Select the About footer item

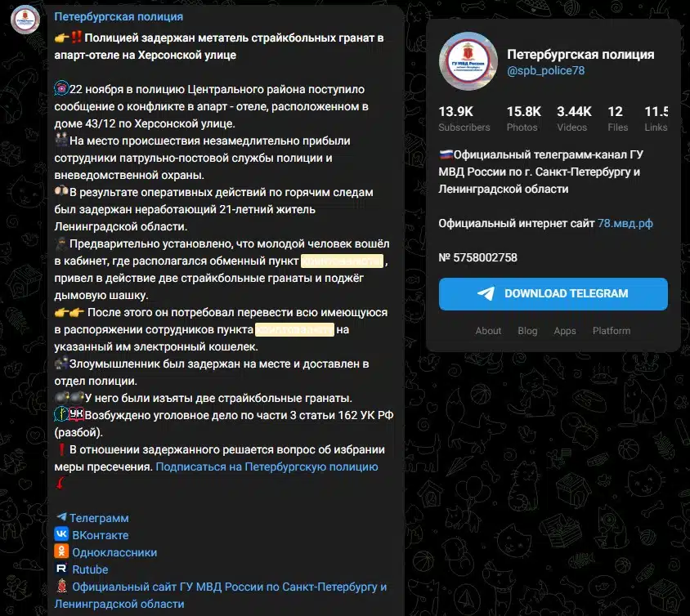pyautogui.click(x=488, y=331)
